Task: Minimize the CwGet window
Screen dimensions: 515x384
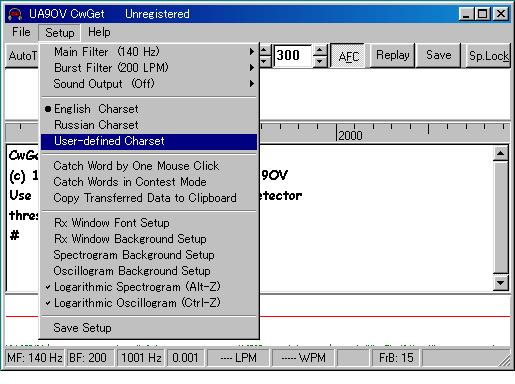Action: 466,14
